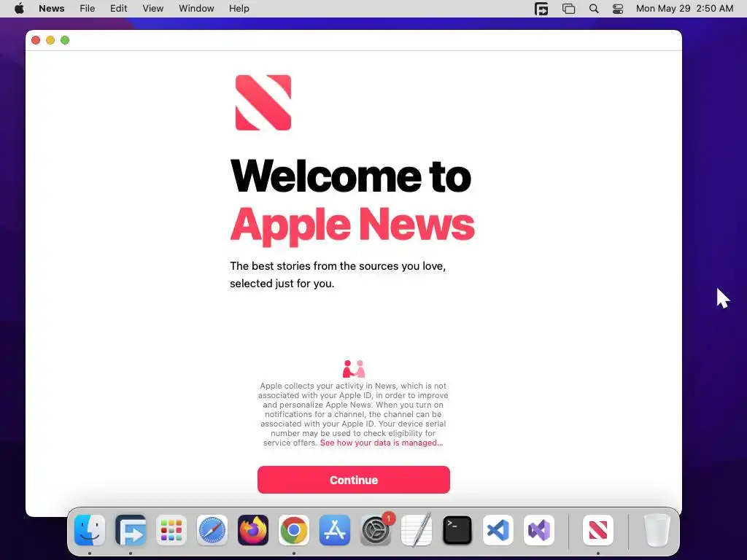Open the Apple menu

pyautogui.click(x=19, y=9)
